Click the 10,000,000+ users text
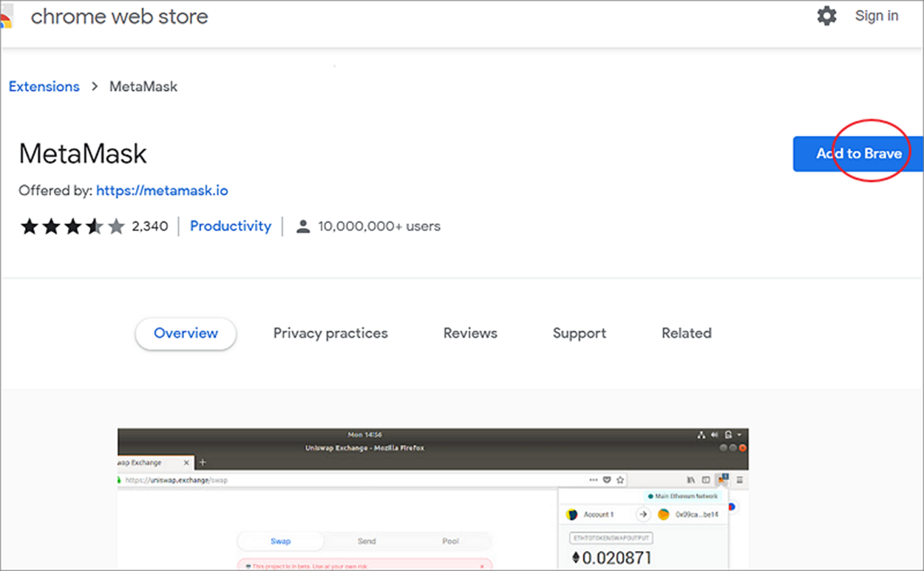The image size is (924, 571). click(379, 226)
